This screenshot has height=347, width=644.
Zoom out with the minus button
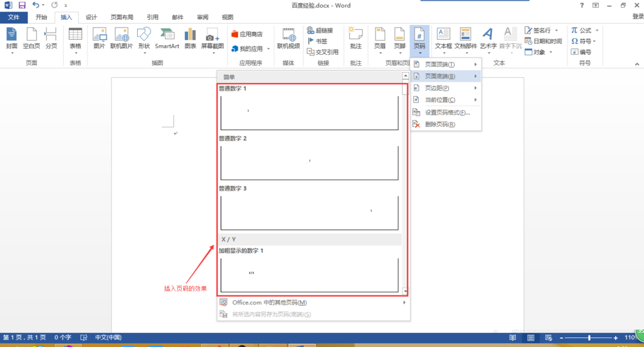(x=562, y=338)
